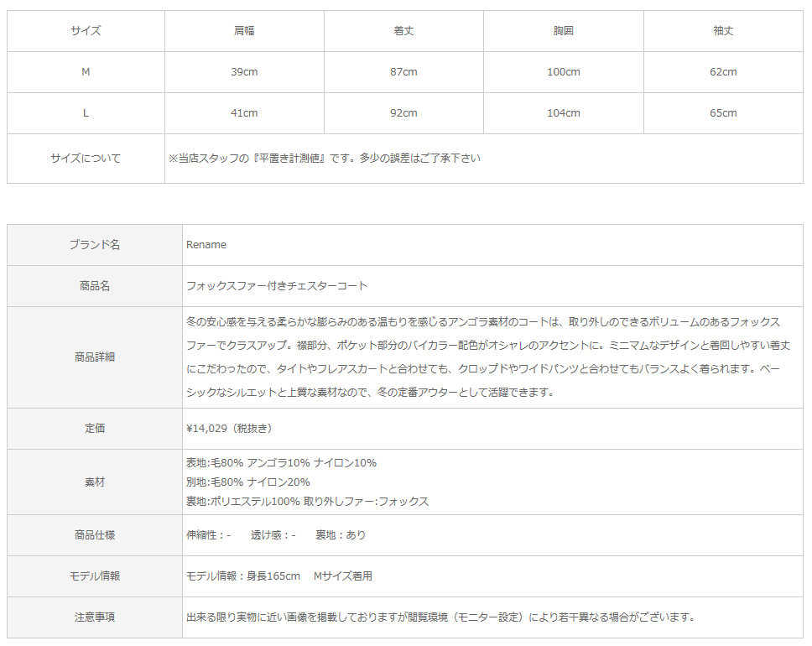Image resolution: width=812 pixels, height=646 pixels.
Task: Click the 104cm chest measurement cell
Action: [563, 113]
